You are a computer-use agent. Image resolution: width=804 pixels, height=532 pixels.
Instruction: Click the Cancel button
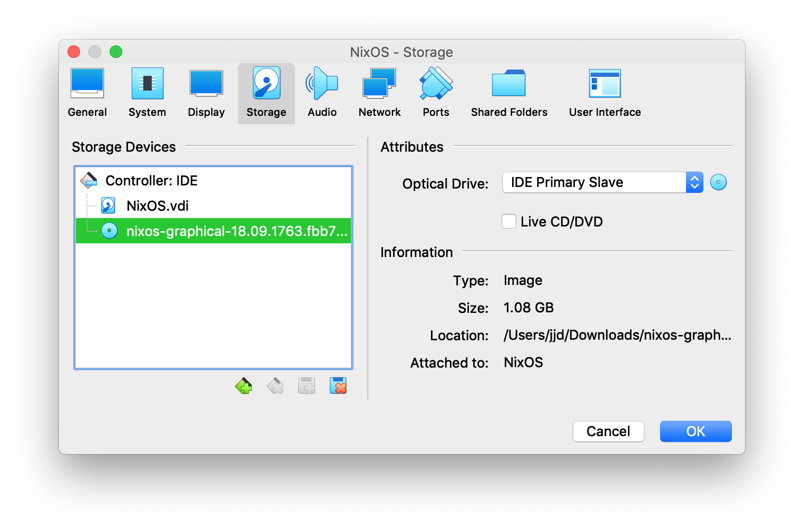[608, 431]
